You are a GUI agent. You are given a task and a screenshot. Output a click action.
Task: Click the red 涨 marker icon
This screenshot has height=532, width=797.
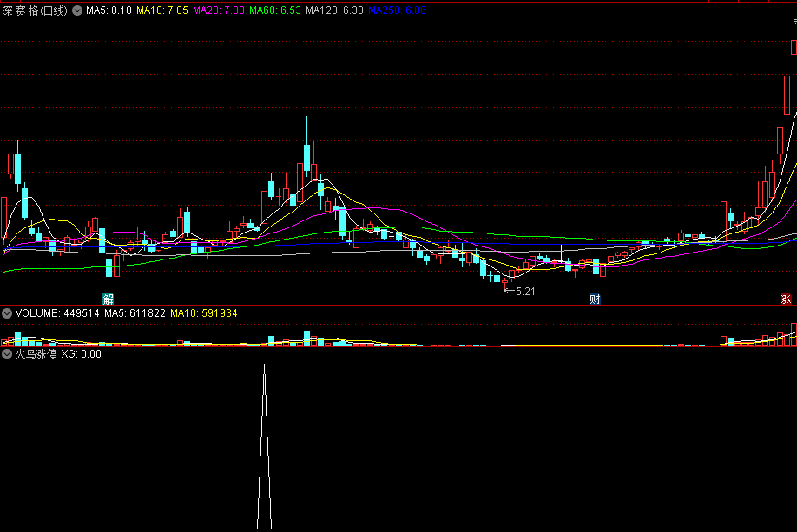point(786,299)
